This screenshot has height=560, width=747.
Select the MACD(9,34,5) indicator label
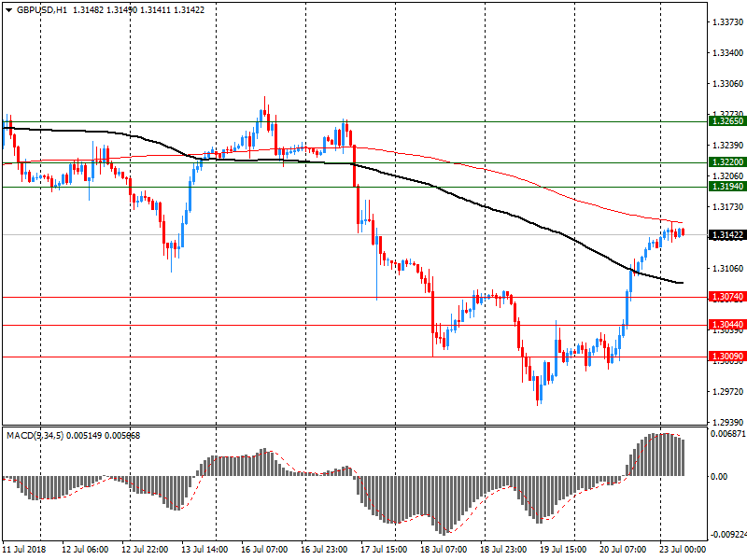point(35,436)
